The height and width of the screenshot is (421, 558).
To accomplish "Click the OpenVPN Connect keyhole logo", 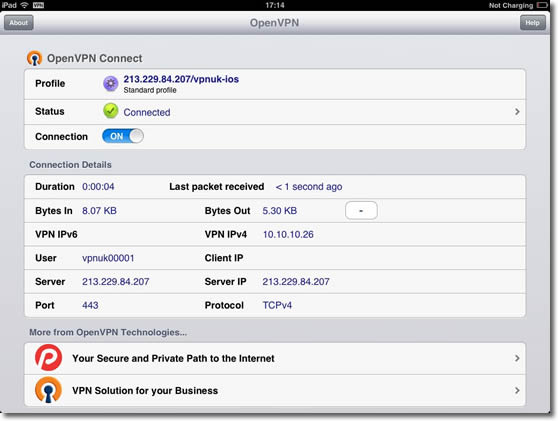I will point(35,58).
